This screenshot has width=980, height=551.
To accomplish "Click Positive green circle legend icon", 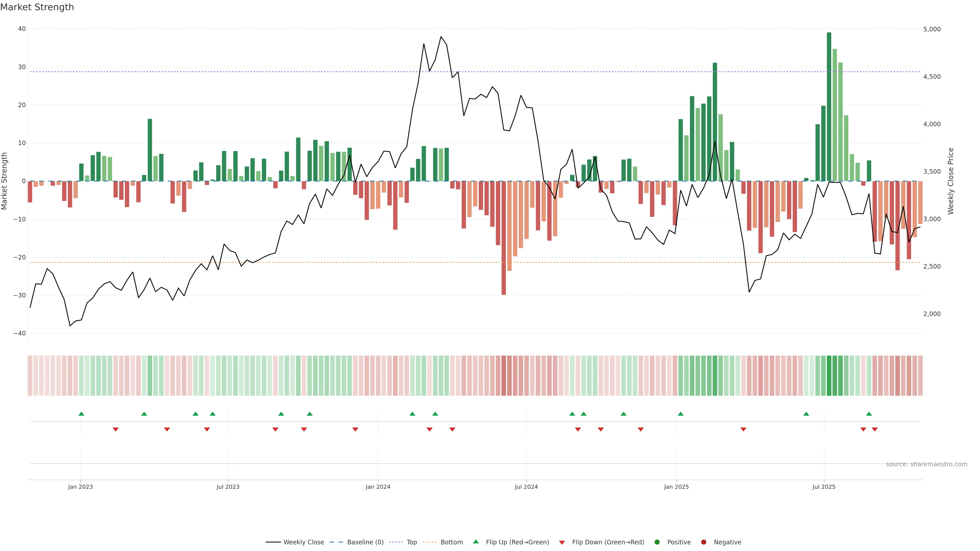I will click(x=657, y=542).
